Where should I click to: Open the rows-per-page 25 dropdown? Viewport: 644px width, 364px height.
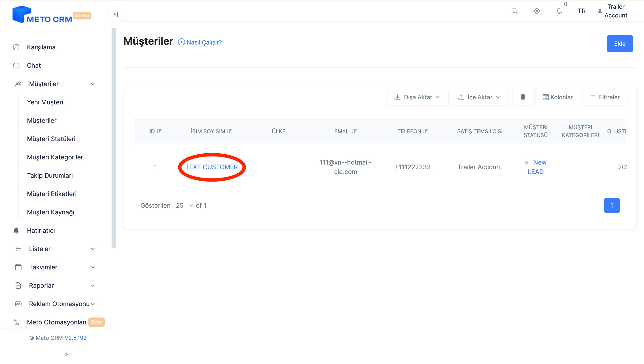184,205
